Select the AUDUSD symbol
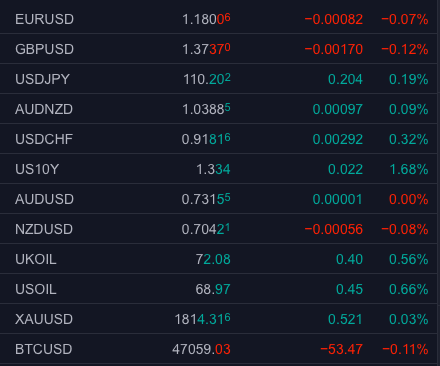 [44, 199]
